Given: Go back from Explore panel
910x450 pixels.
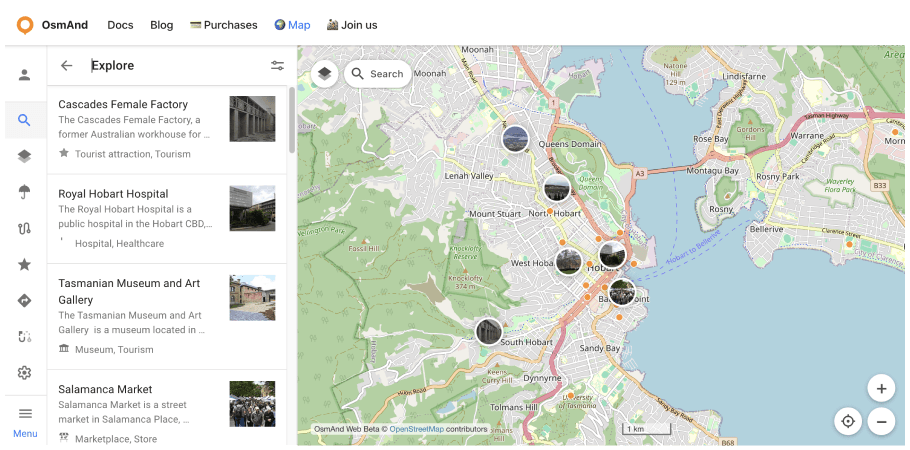Looking at the screenshot, I should click(x=67, y=66).
